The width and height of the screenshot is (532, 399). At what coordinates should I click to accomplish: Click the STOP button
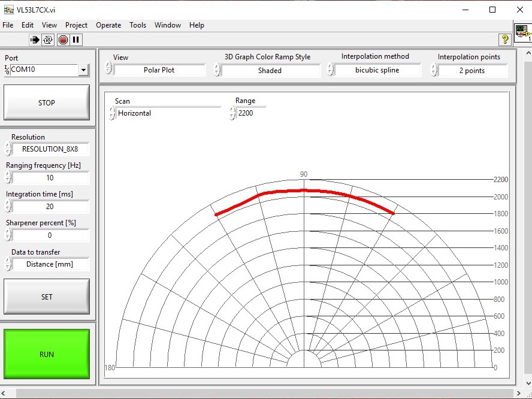point(47,102)
